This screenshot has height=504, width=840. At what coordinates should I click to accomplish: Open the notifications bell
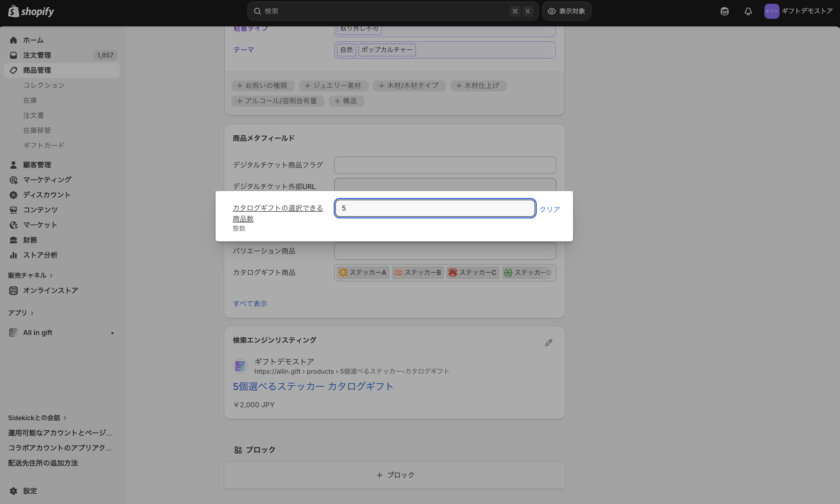point(748,11)
